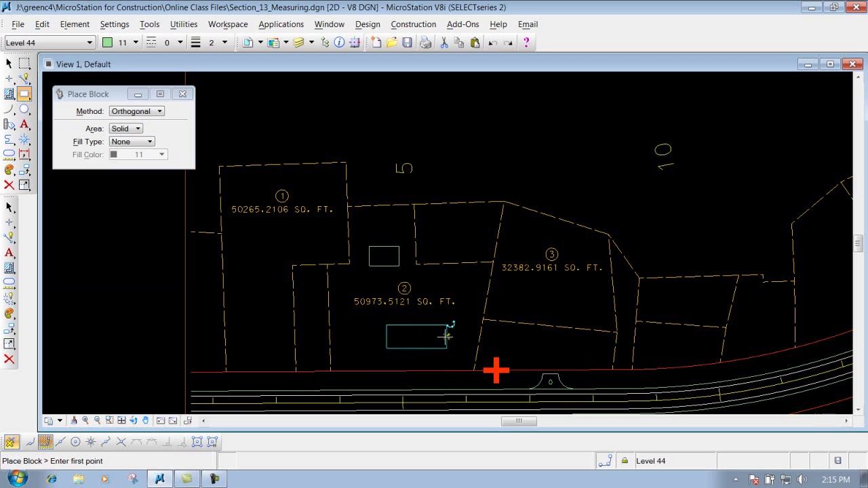Screen dimensions: 868x488
Task: Open the Add-Ons menu
Action: (463, 24)
